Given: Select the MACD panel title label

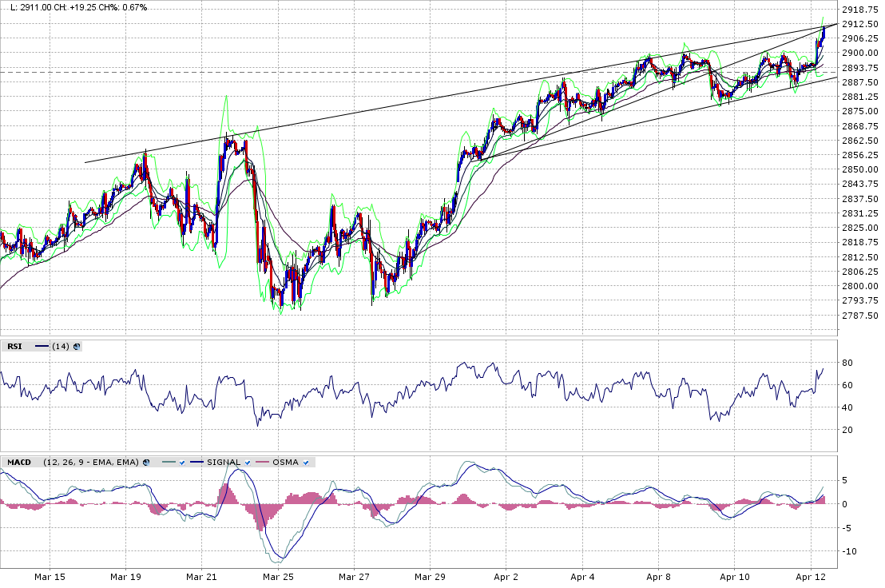Looking at the screenshot, I should tap(18, 463).
